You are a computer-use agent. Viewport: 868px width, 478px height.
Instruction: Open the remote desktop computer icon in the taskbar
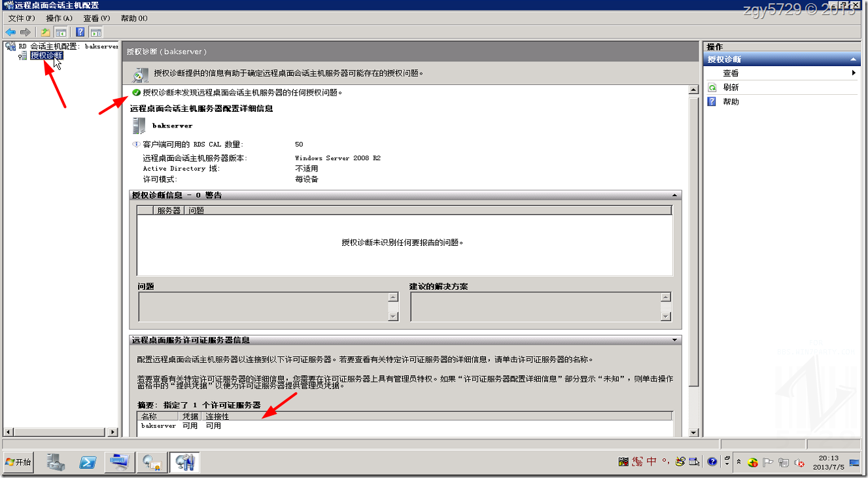pos(120,462)
